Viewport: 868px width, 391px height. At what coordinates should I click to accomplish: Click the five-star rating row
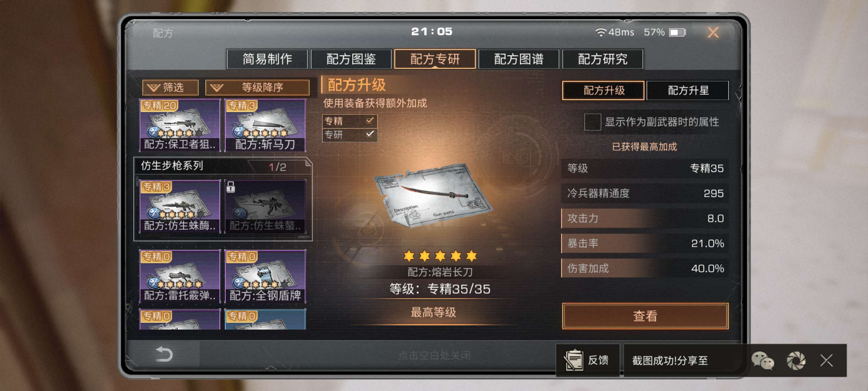click(x=440, y=256)
